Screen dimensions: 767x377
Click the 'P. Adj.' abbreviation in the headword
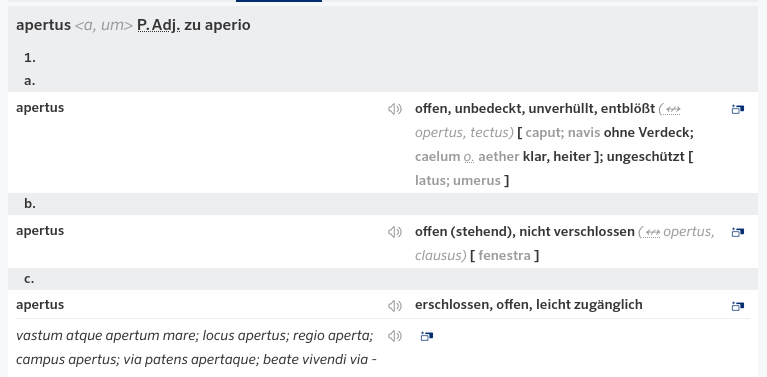158,25
